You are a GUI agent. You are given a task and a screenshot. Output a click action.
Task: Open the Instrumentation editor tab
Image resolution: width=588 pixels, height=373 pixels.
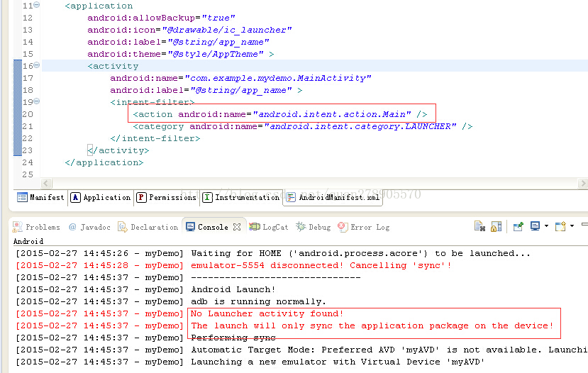point(241,197)
